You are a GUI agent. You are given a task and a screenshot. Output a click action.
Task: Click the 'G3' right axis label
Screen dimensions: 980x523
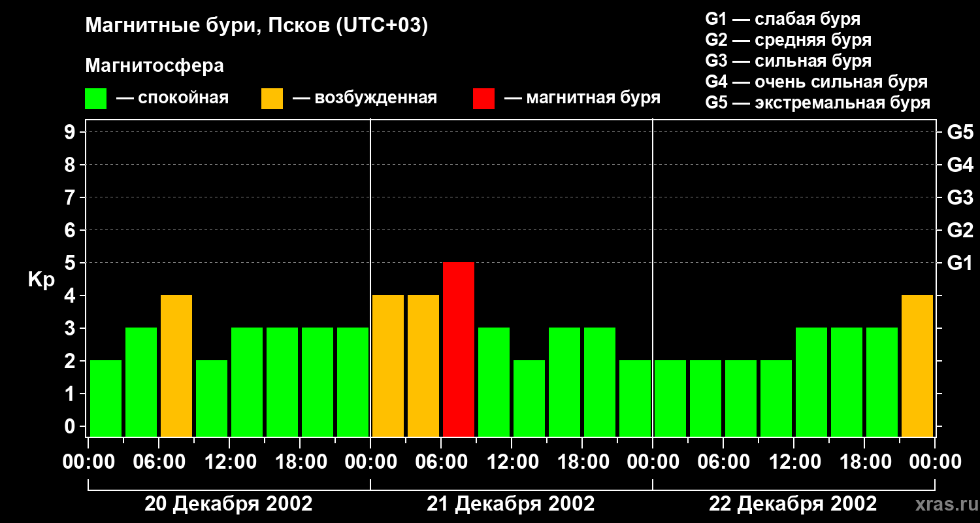point(960,198)
